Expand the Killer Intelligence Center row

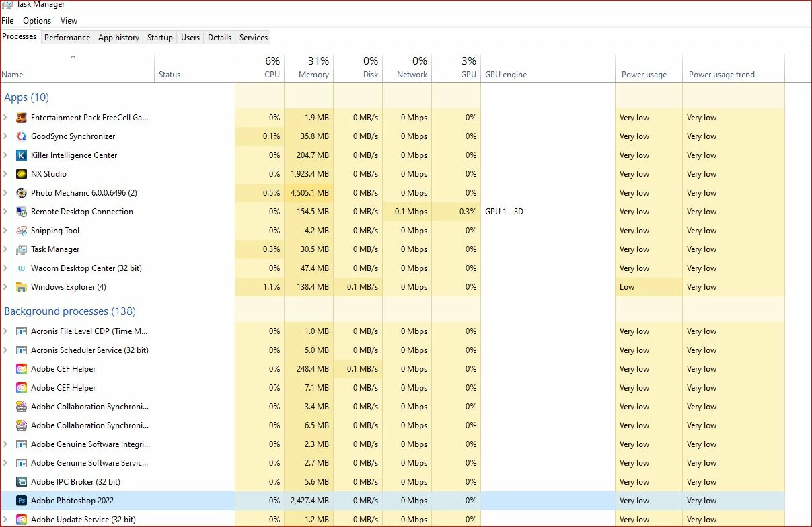5,155
